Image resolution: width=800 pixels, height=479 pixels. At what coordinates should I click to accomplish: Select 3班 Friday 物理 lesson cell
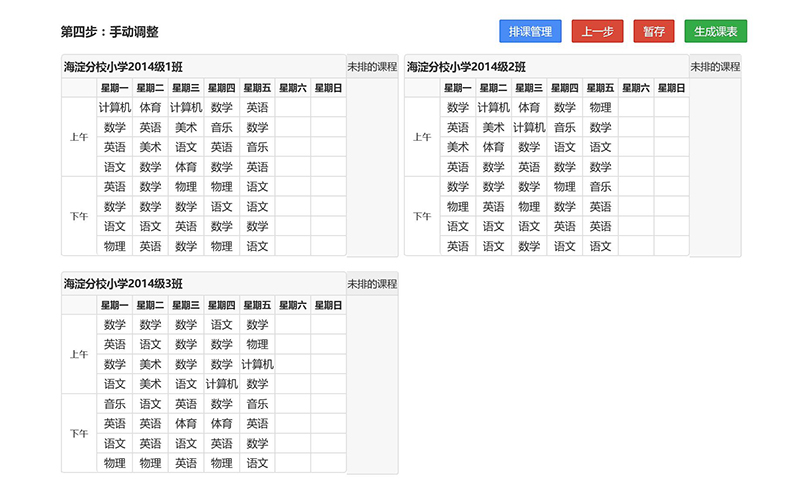(257, 344)
